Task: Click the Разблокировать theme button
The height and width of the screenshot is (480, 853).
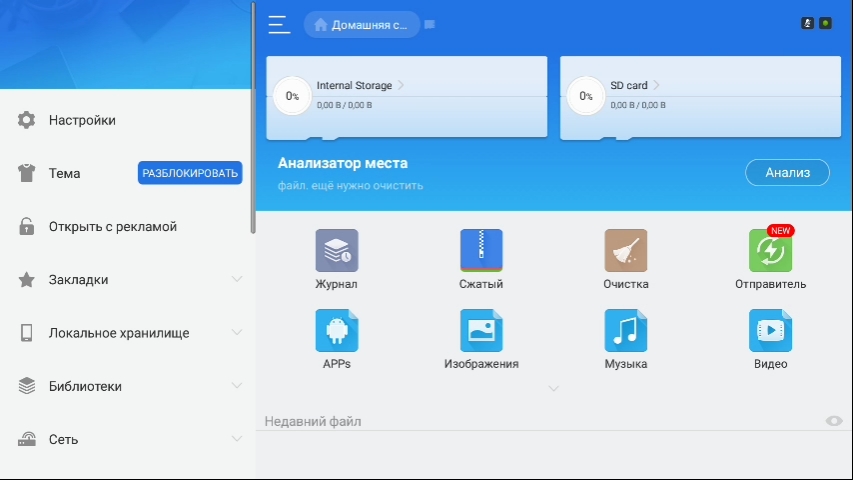Action: 190,173
